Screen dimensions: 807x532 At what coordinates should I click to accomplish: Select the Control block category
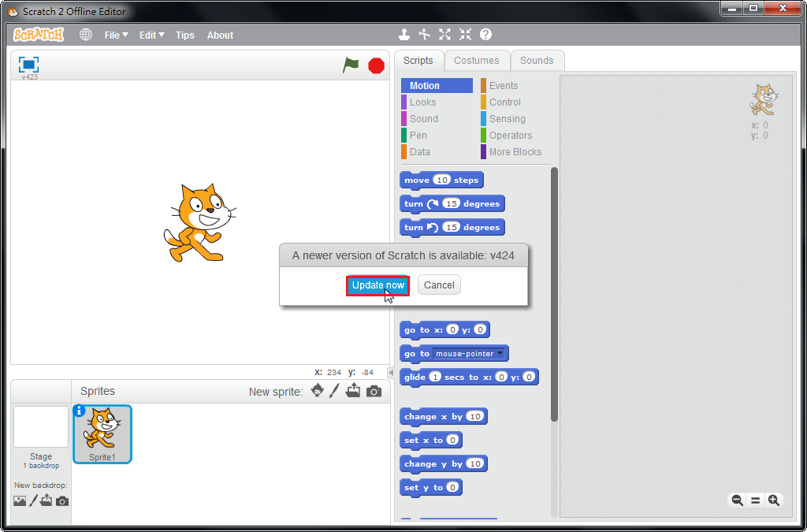tap(515, 102)
